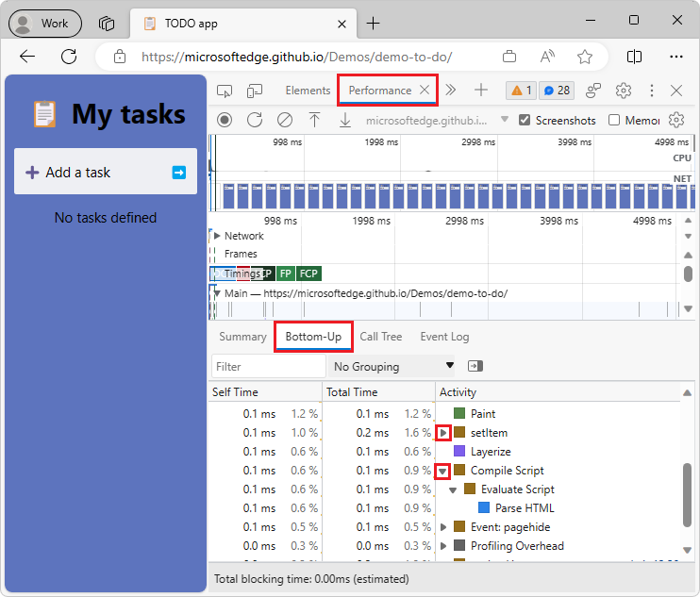The width and height of the screenshot is (700, 597).
Task: Open the Tab actions menu icon
Action: [107, 24]
